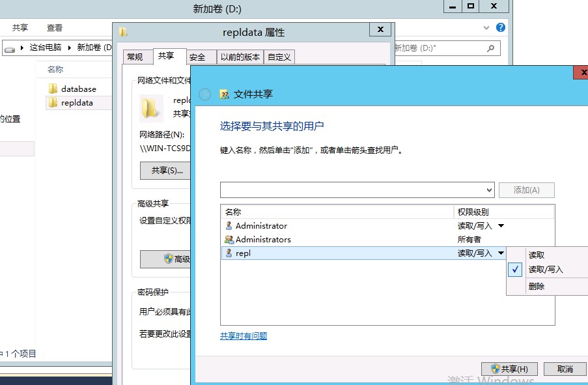Click the database folder icon

[x=53, y=89]
